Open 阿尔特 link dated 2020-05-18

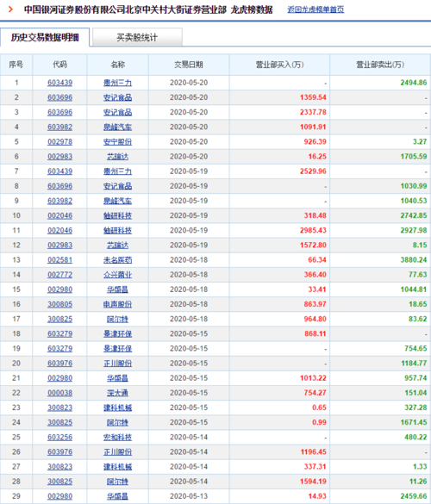tap(117, 319)
